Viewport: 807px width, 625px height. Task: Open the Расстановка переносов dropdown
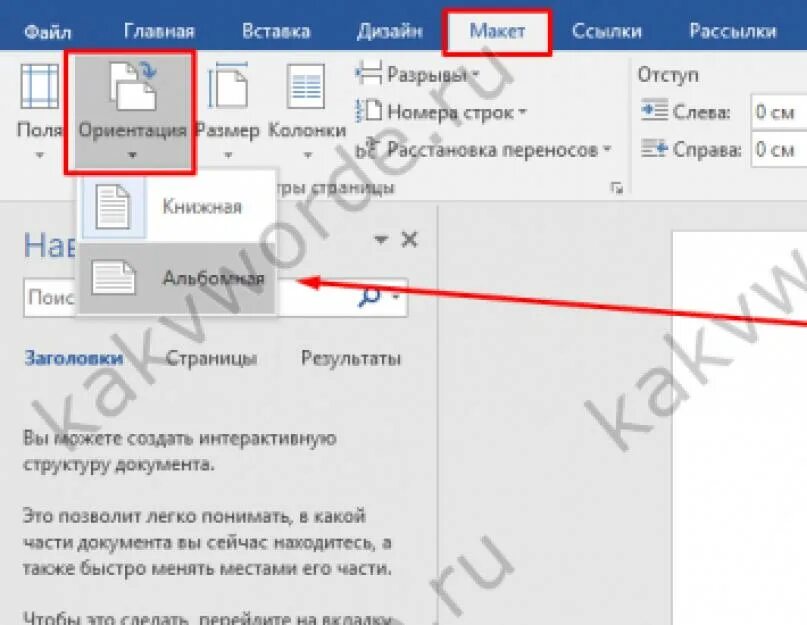tap(607, 149)
